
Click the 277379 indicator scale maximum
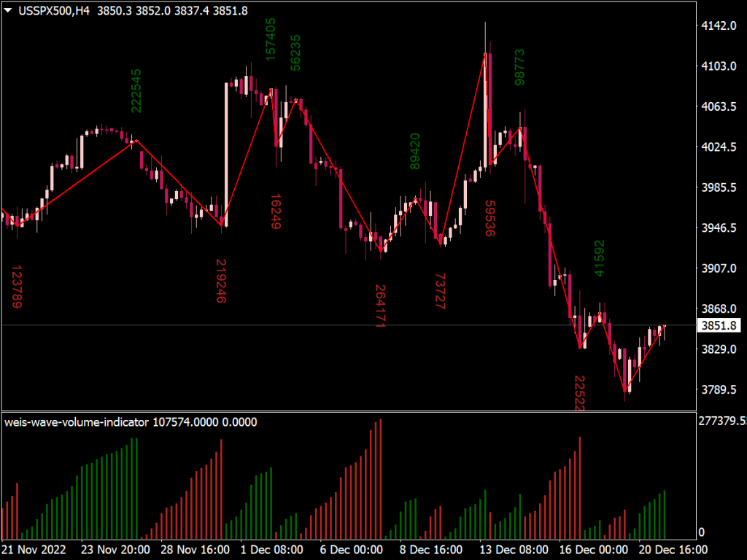[x=722, y=421]
